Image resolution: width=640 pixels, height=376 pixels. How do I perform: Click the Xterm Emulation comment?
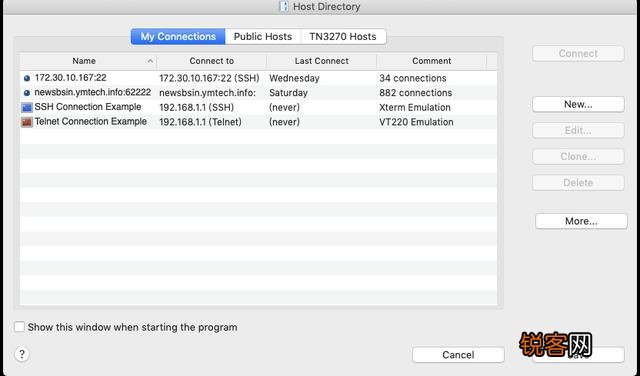point(415,107)
